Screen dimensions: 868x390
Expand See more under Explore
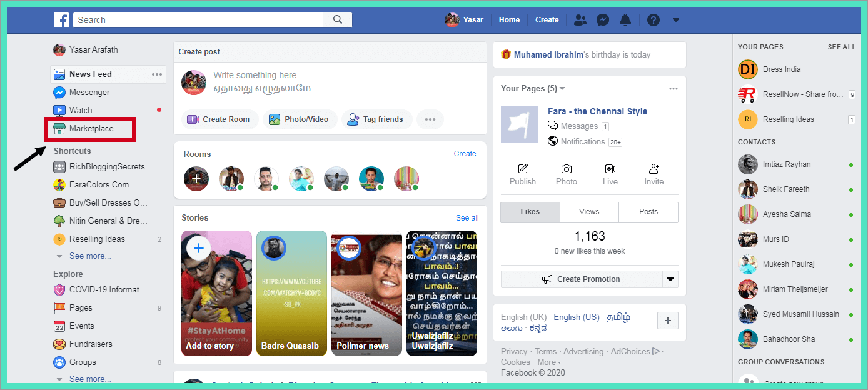90,379
